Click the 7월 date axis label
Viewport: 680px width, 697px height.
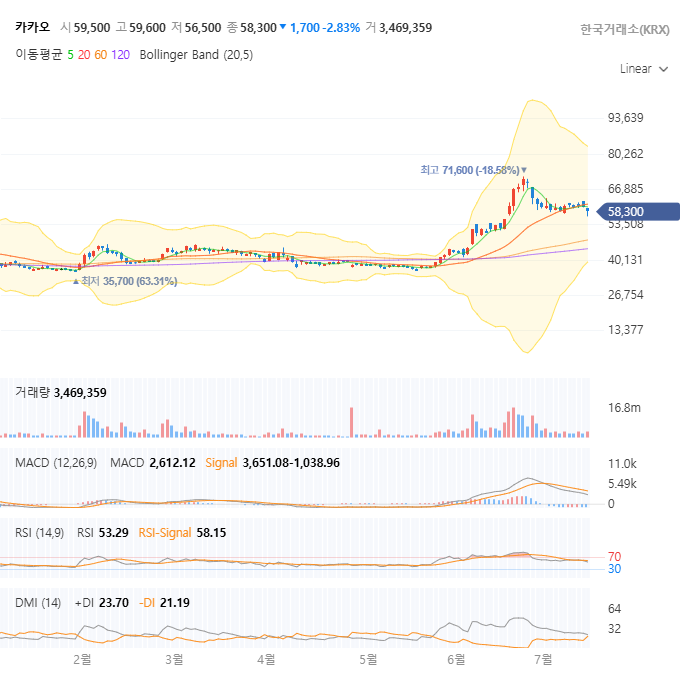(543, 659)
